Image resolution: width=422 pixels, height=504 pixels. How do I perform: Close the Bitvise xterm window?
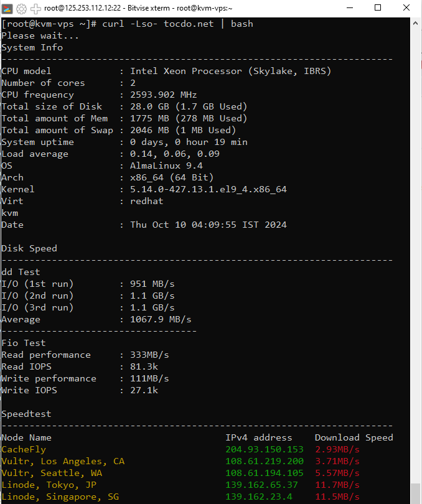(406, 8)
